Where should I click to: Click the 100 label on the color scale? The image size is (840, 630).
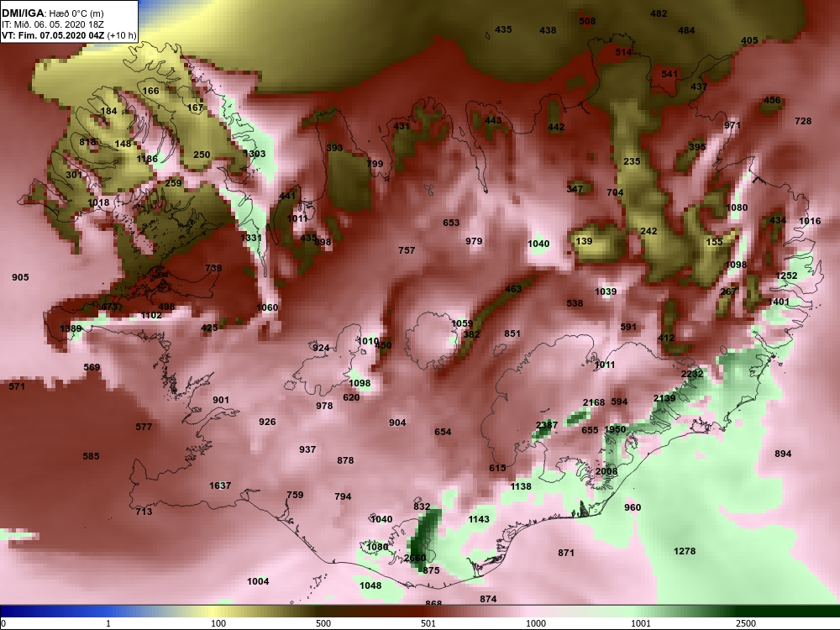(x=218, y=623)
